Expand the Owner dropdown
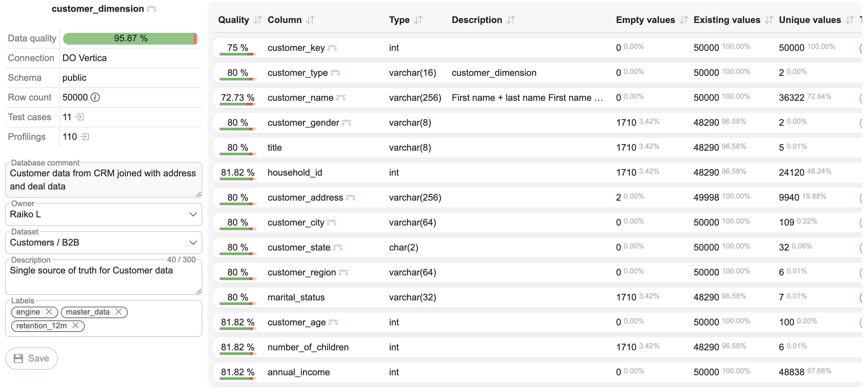The width and height of the screenshot is (868, 392). pyautogui.click(x=193, y=214)
